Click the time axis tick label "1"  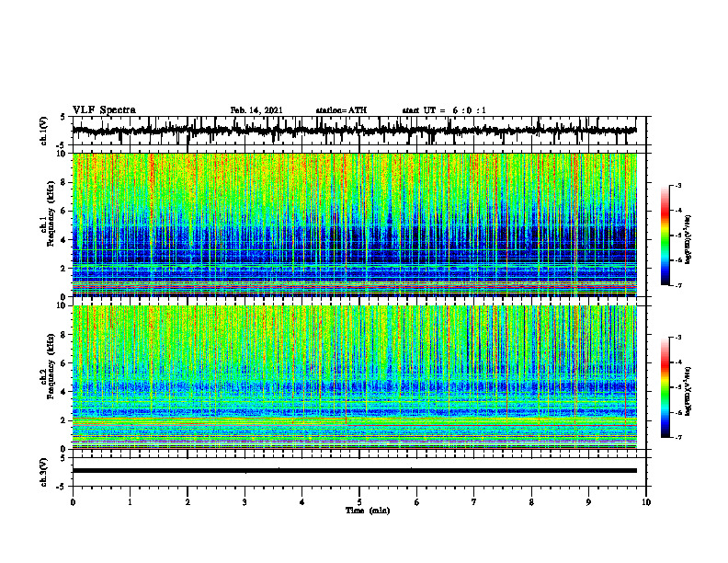click(130, 502)
